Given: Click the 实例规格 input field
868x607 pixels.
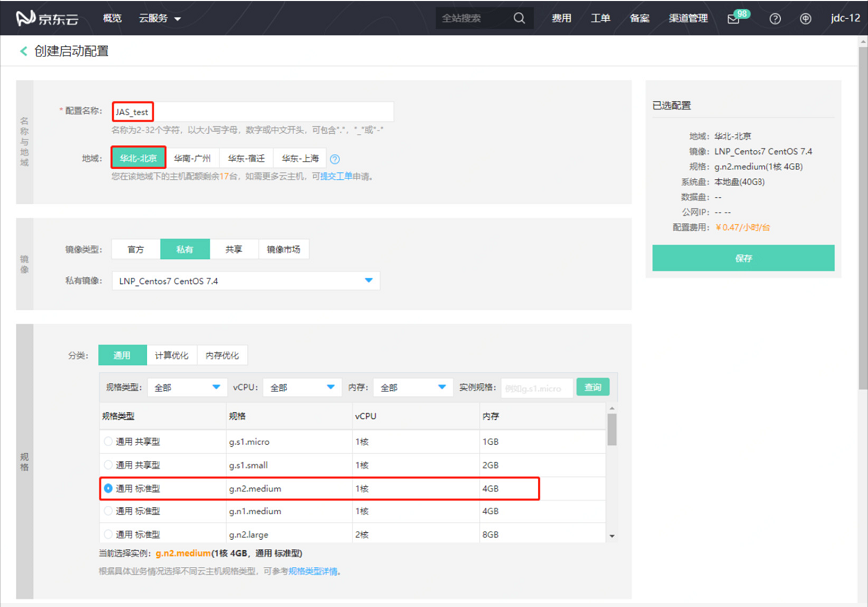Looking at the screenshot, I should pos(537,388).
